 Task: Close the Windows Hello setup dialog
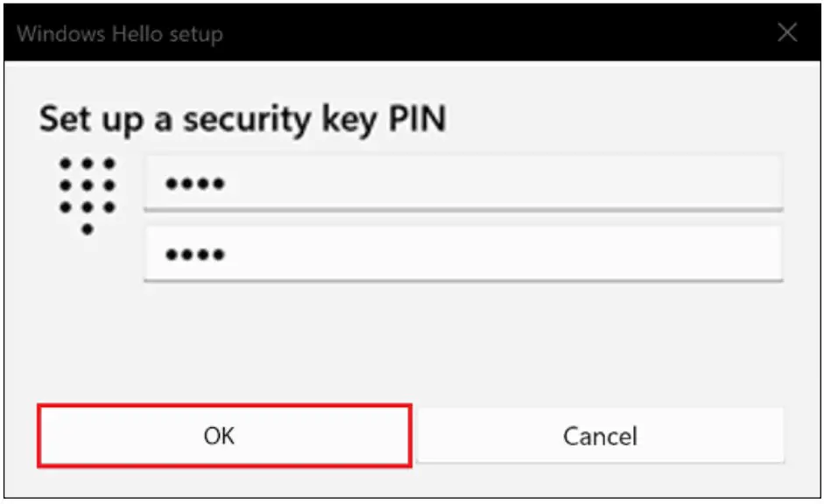pos(786,32)
